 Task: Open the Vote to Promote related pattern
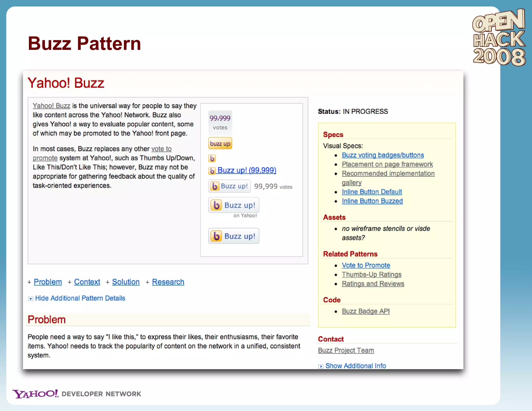(366, 265)
